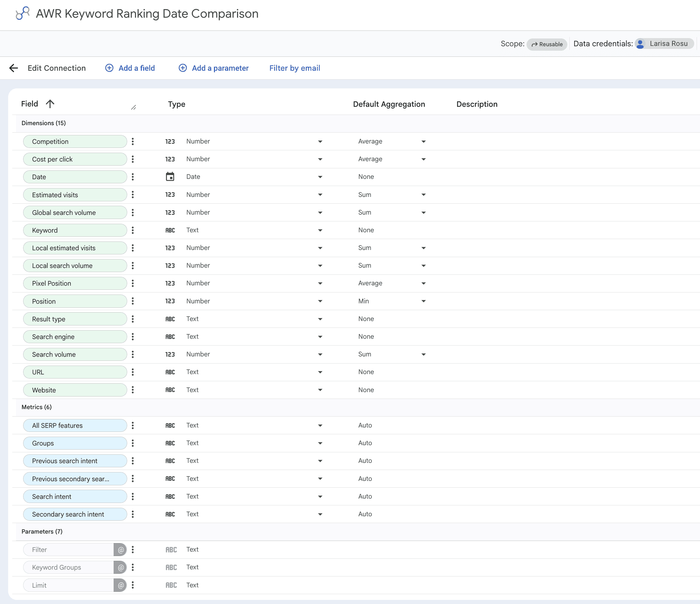
Task: Click the Metrics (6) section header
Action: click(37, 407)
